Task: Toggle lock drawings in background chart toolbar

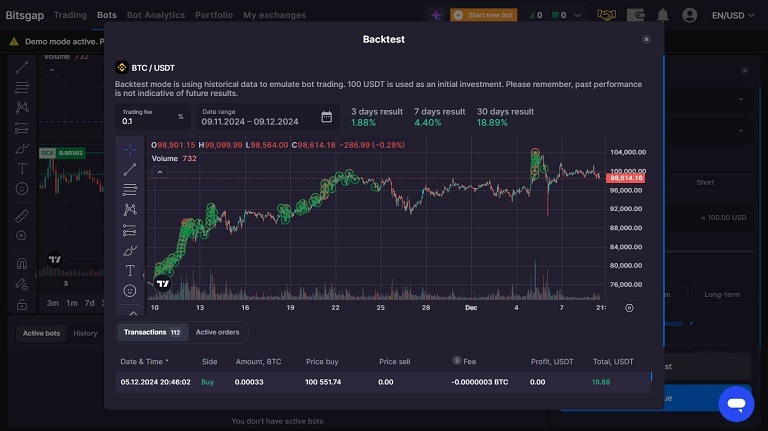Action: [x=22, y=304]
